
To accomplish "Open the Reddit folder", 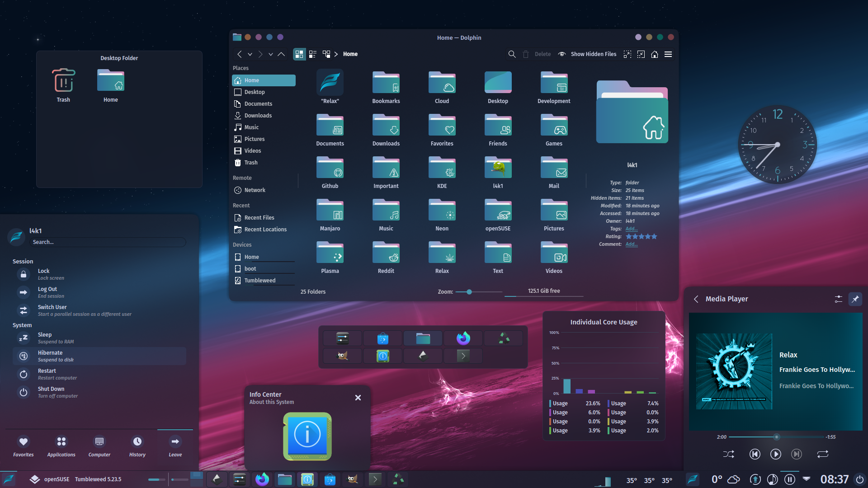I will click(x=386, y=258).
